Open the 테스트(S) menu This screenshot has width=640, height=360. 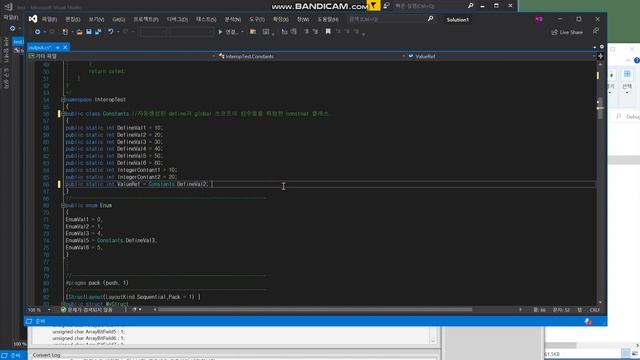(206, 19)
